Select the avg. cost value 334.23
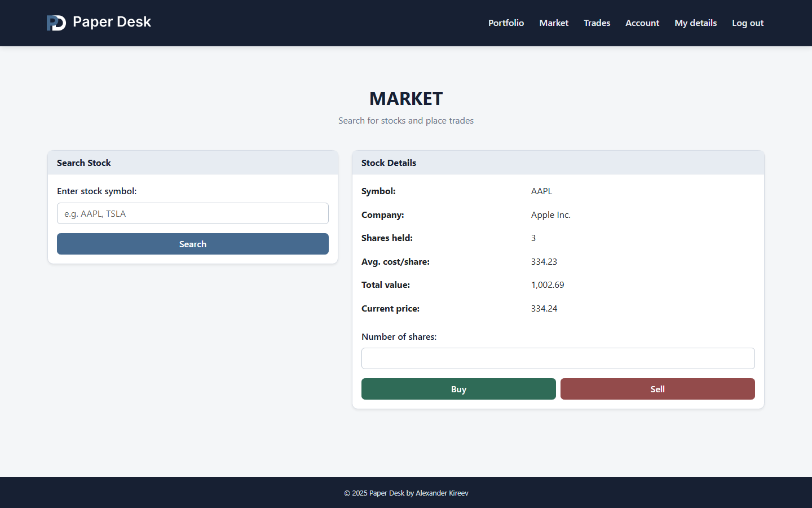Viewport: 812px width, 508px height. (544, 262)
